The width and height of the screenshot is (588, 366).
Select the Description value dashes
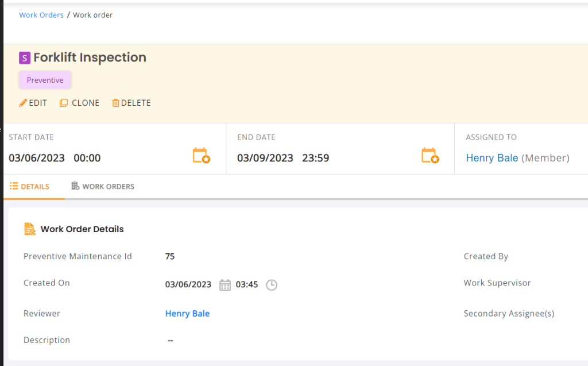click(x=170, y=341)
